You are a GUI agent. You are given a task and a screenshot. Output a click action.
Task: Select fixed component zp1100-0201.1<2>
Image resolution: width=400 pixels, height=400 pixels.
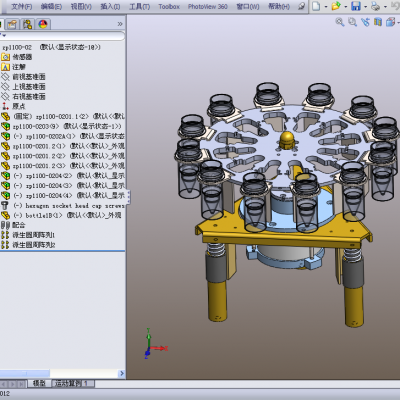pyautogui.click(x=63, y=116)
